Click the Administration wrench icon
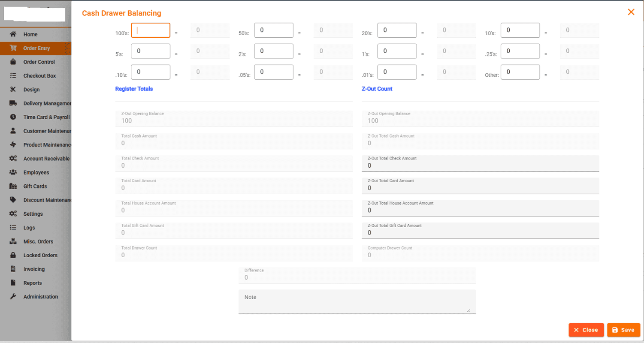644x343 pixels. [13, 297]
